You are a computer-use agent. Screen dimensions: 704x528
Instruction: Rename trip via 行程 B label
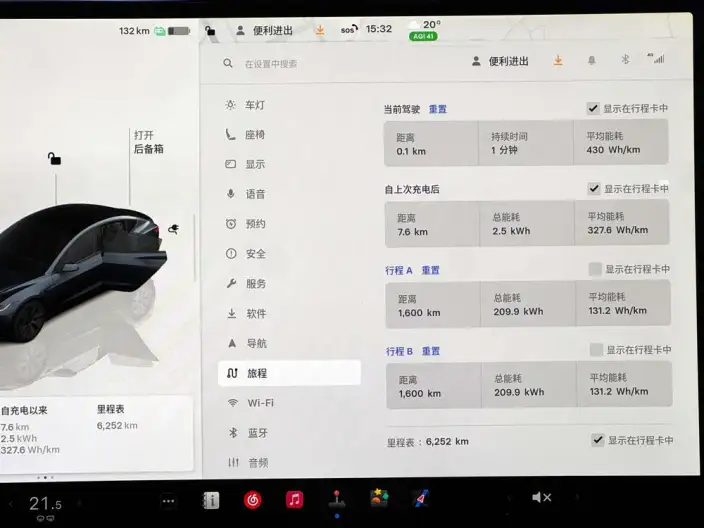tap(399, 351)
